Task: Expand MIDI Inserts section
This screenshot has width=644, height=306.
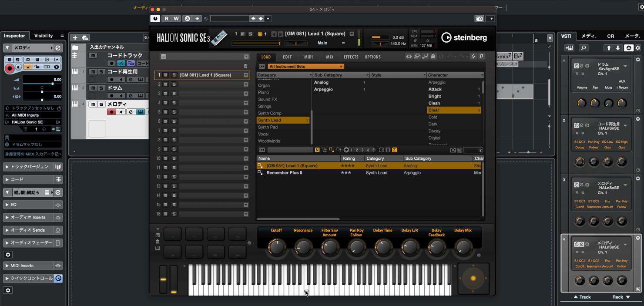Action: coord(33,266)
